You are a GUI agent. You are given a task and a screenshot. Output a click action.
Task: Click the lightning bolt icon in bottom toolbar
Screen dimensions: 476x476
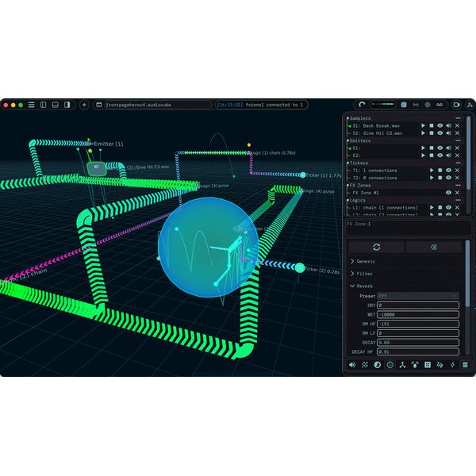[452, 364]
